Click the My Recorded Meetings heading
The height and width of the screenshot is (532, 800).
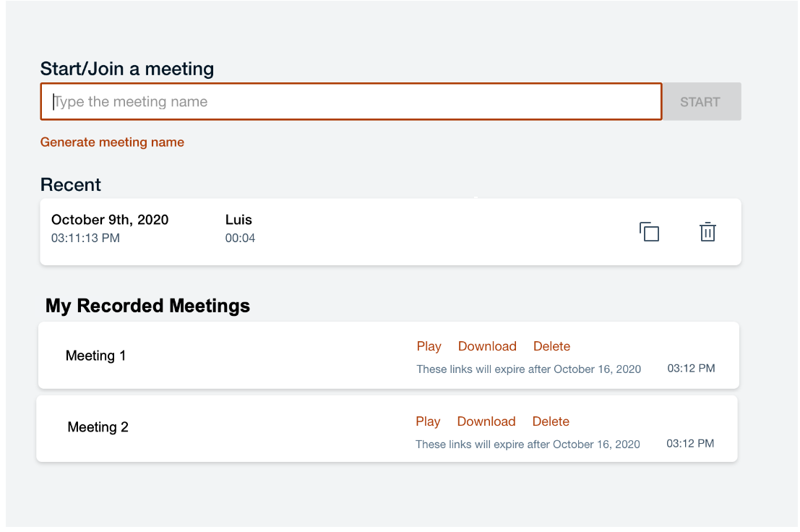[147, 306]
